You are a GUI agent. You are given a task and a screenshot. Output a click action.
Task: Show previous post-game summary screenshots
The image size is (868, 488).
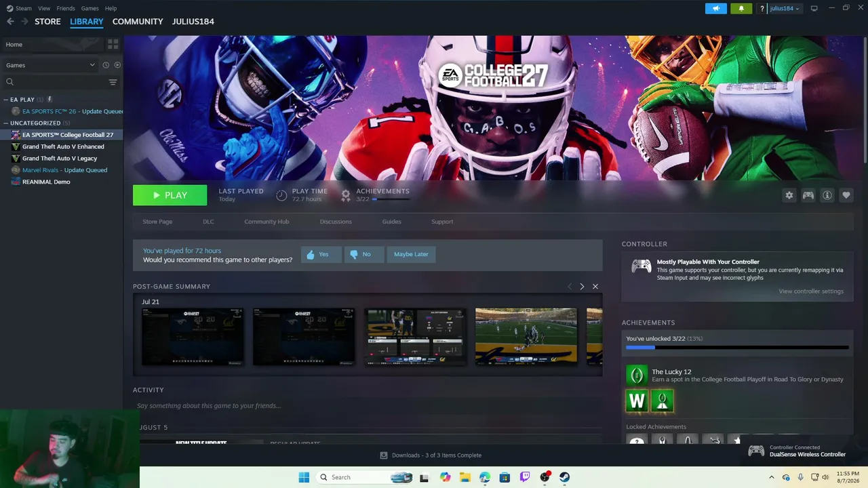pyautogui.click(x=570, y=287)
